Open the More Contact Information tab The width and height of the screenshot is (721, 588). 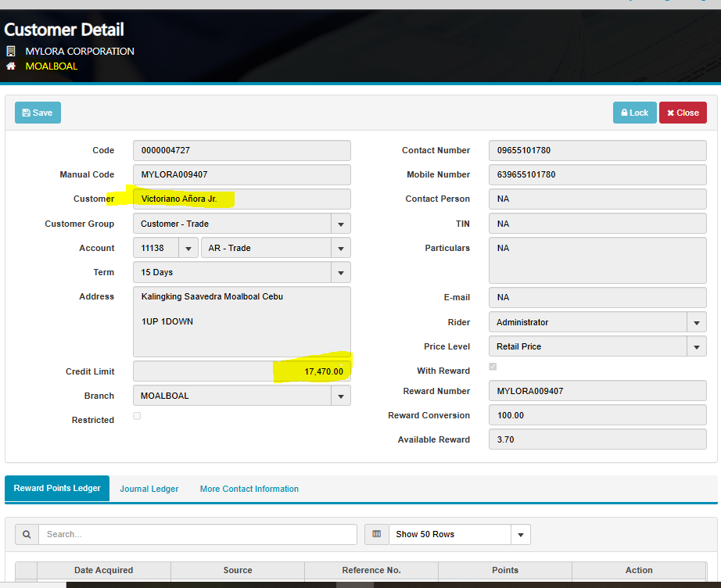point(249,489)
